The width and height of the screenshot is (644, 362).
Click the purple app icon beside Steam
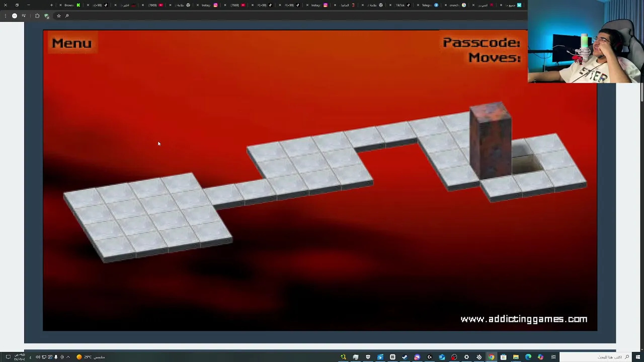417,357
